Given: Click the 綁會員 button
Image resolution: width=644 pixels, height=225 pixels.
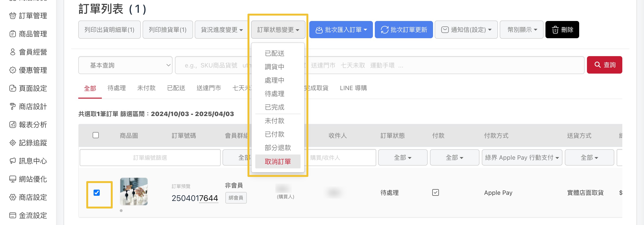Looking at the screenshot, I should tap(236, 198).
